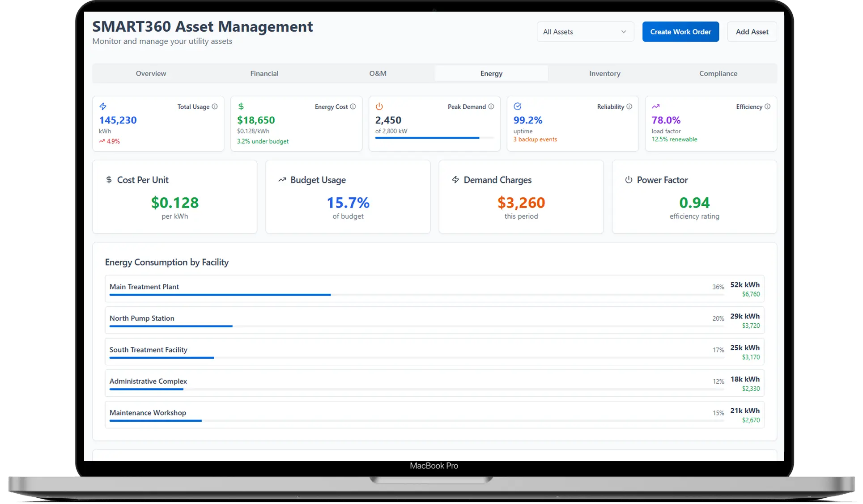The width and height of the screenshot is (863, 504).
Task: Click the lightning bolt icon on Total Usage card
Action: click(103, 106)
